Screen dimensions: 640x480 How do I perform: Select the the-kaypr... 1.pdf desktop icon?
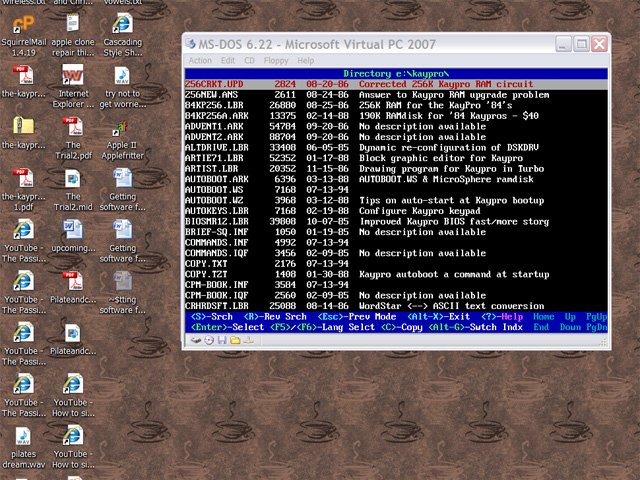(x=23, y=190)
